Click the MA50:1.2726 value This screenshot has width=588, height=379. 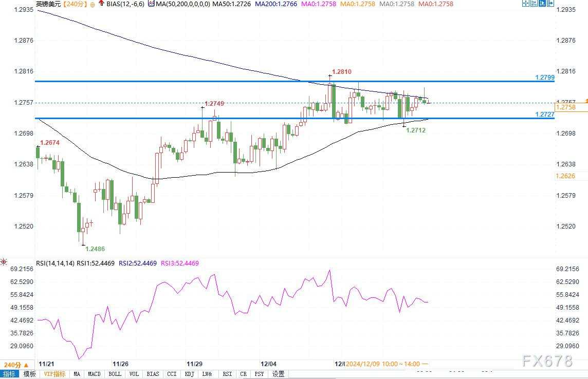(231, 4)
